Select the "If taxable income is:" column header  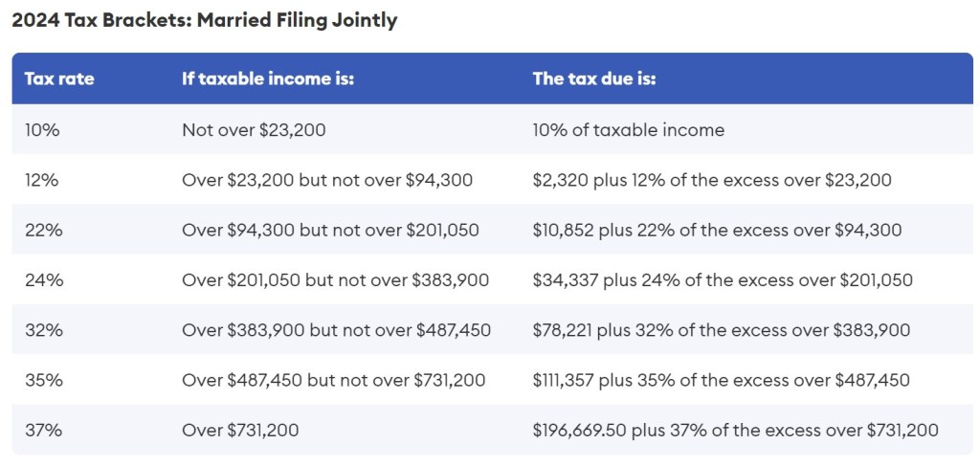pos(268,78)
